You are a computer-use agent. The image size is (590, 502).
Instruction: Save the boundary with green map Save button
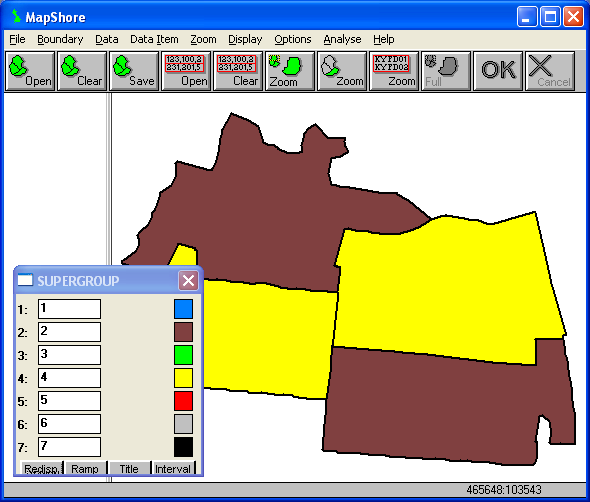click(134, 71)
